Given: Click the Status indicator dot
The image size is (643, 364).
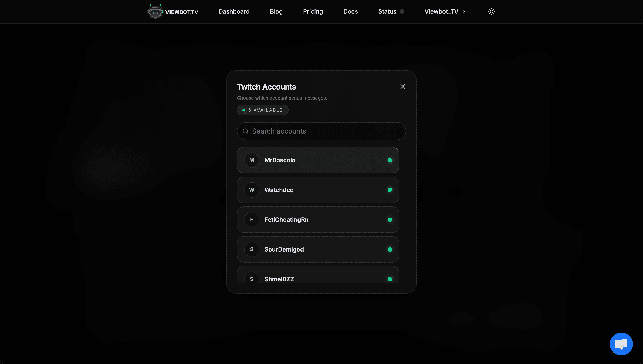Looking at the screenshot, I should (x=402, y=11).
